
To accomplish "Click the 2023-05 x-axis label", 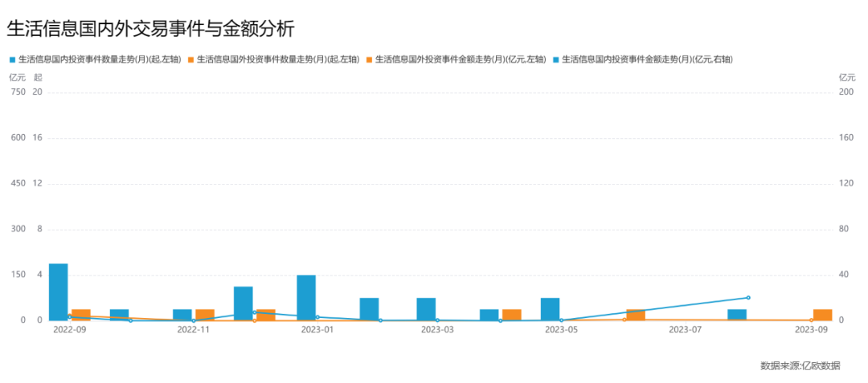I will [561, 329].
